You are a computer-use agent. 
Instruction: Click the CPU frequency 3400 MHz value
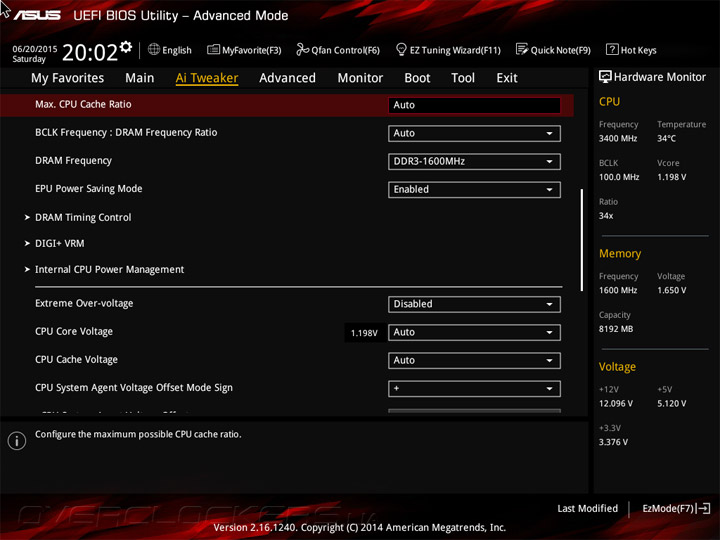pos(618,138)
